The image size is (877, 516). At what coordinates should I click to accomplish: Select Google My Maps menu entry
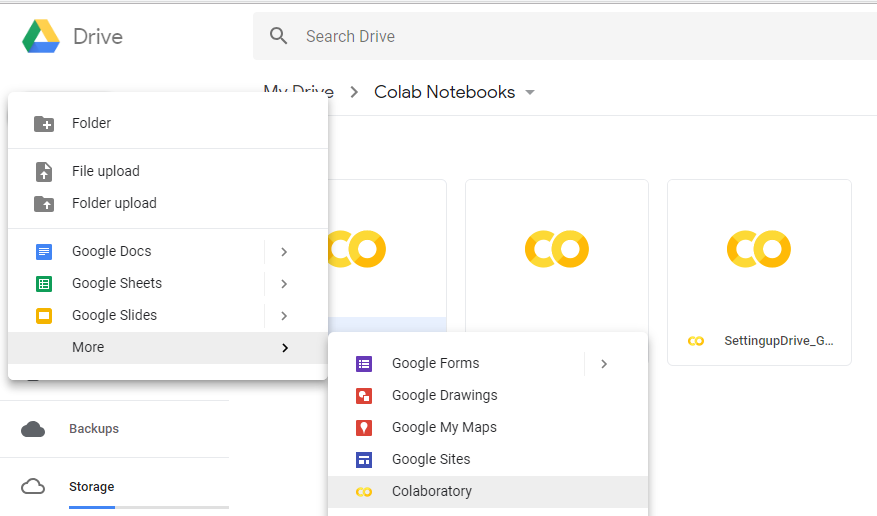[444, 428]
